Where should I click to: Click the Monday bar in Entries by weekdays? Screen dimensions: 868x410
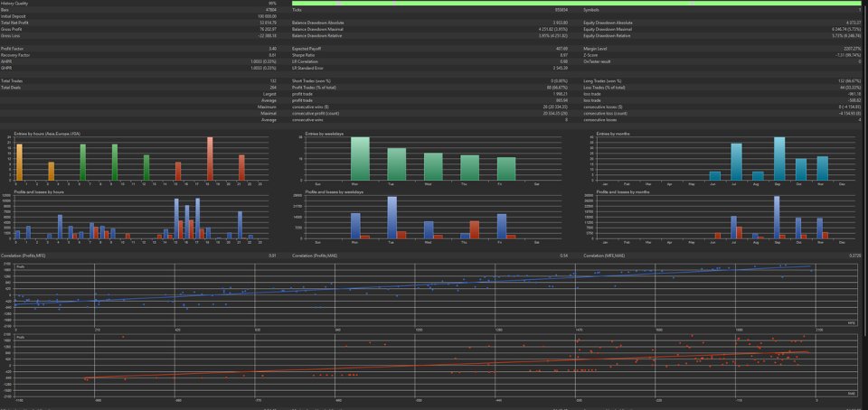click(360, 159)
